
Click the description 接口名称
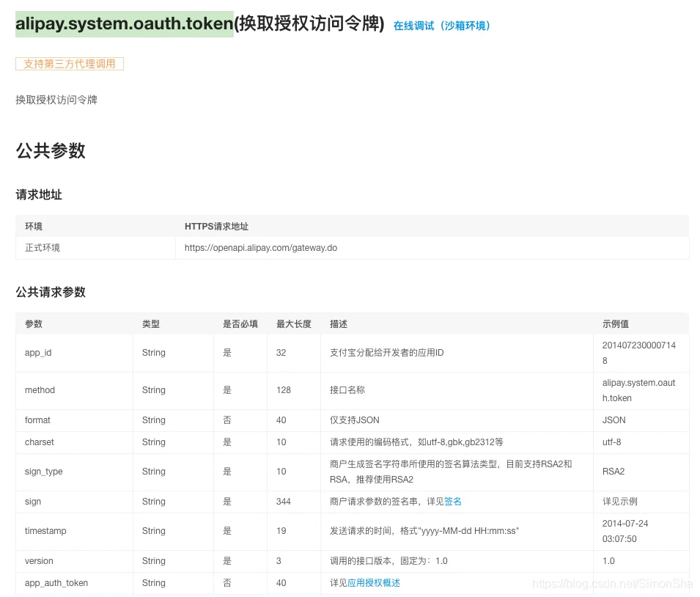347,390
